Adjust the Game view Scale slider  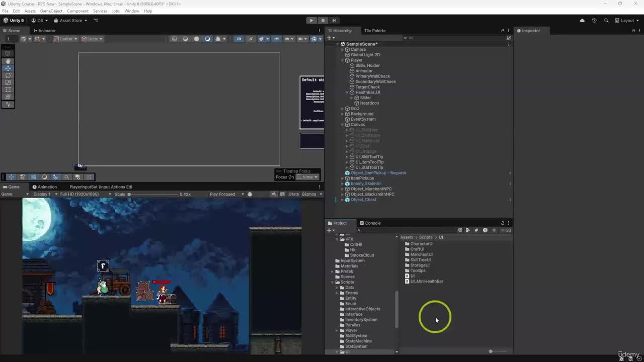tap(153, 194)
